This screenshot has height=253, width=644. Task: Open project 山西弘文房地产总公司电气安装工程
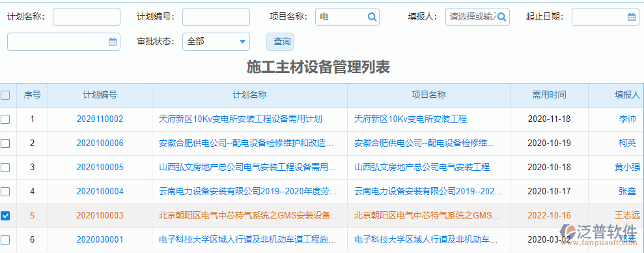click(422, 168)
